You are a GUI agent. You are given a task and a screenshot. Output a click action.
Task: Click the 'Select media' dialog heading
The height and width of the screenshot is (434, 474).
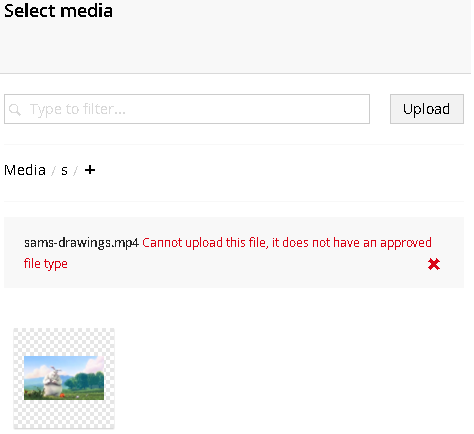(x=59, y=10)
